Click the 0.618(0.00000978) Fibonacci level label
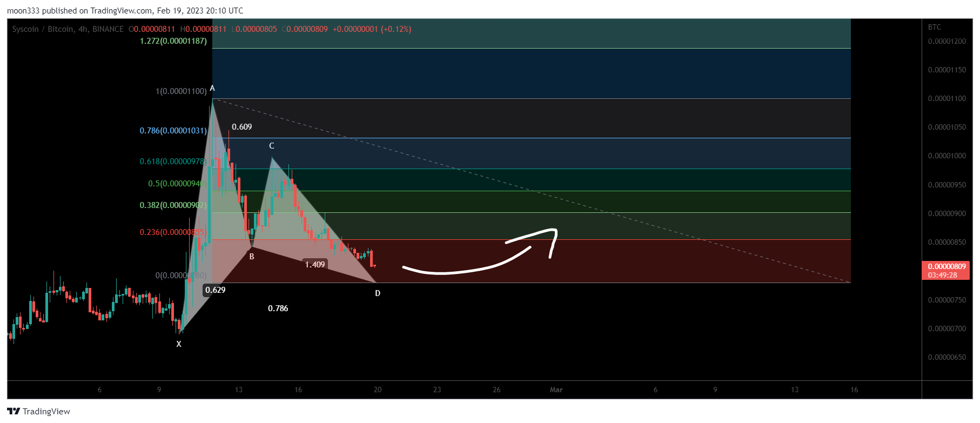Image resolution: width=980 pixels, height=423 pixels. coord(173,162)
